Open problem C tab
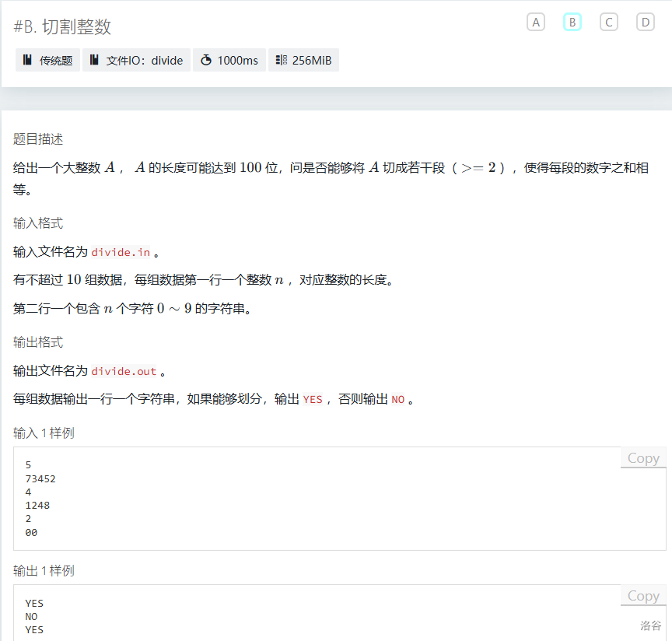The height and width of the screenshot is (641, 672). 608,23
